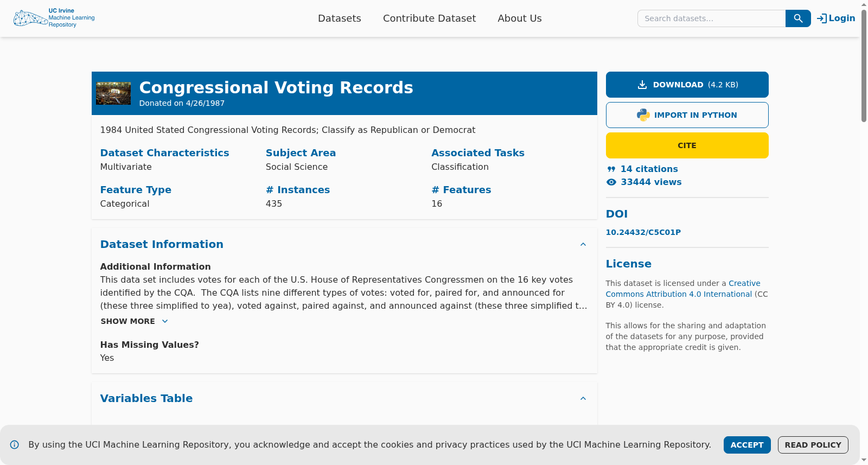Click the Subject Area label
Screen dimensions: 868x465
(301, 153)
